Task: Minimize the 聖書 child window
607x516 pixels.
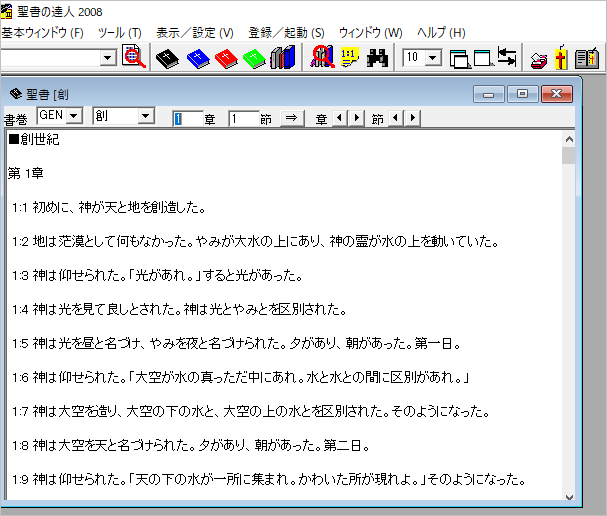Action: [489, 94]
